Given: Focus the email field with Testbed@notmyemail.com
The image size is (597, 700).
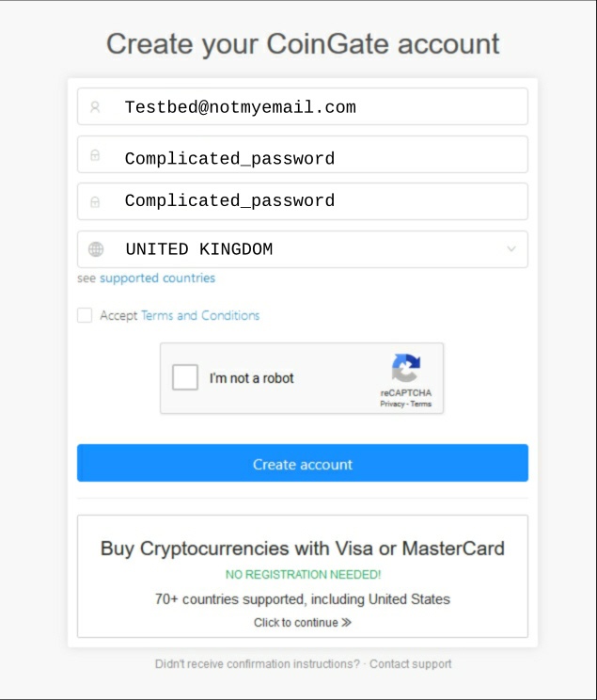Looking at the screenshot, I should pyautogui.click(x=310, y=107).
